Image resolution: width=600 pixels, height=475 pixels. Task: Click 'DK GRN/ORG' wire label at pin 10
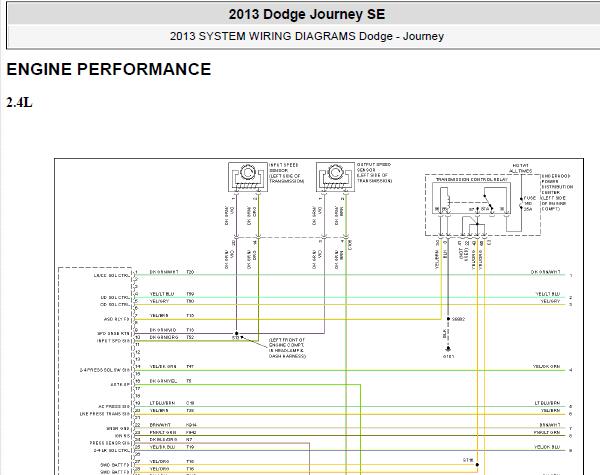164,337
